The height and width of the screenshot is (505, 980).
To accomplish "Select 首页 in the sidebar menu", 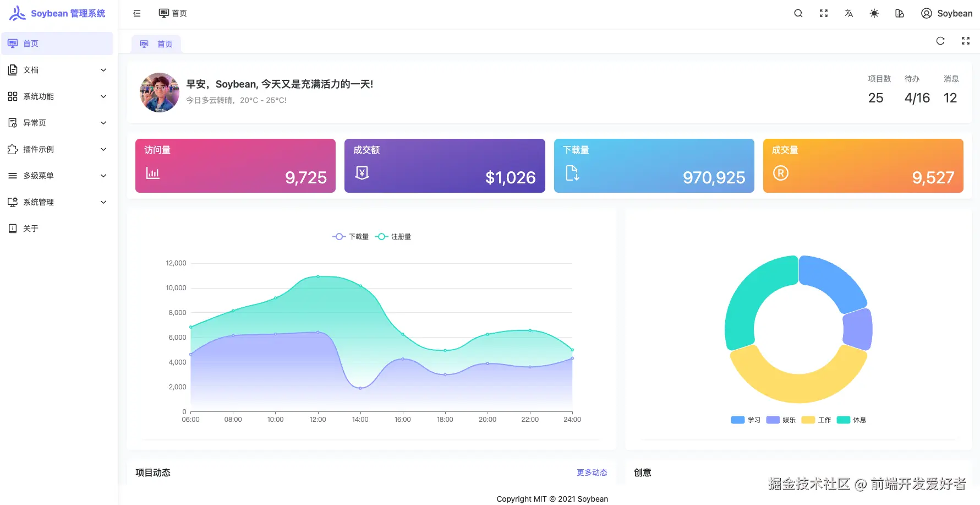I will pos(57,44).
